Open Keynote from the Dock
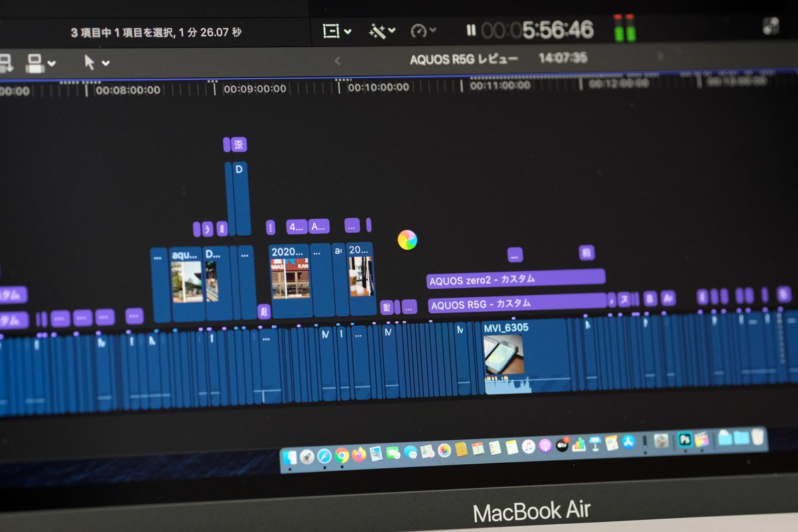This screenshot has width=798, height=532. point(595,443)
